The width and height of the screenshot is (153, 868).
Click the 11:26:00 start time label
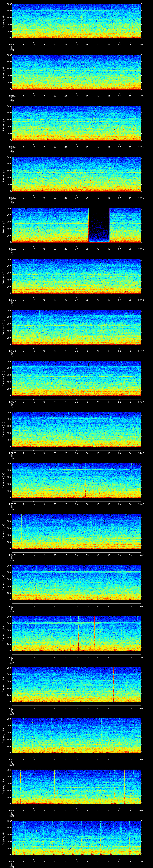12,657
